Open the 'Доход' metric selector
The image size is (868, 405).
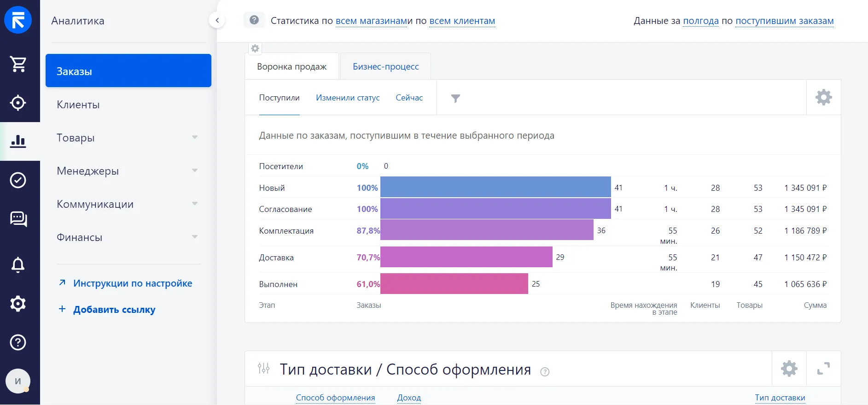409,398
